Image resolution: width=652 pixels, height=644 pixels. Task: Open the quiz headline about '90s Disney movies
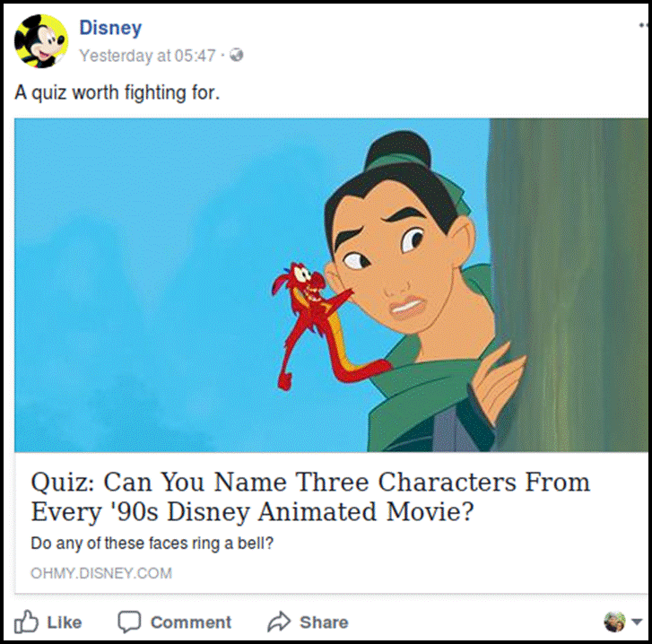310,496
